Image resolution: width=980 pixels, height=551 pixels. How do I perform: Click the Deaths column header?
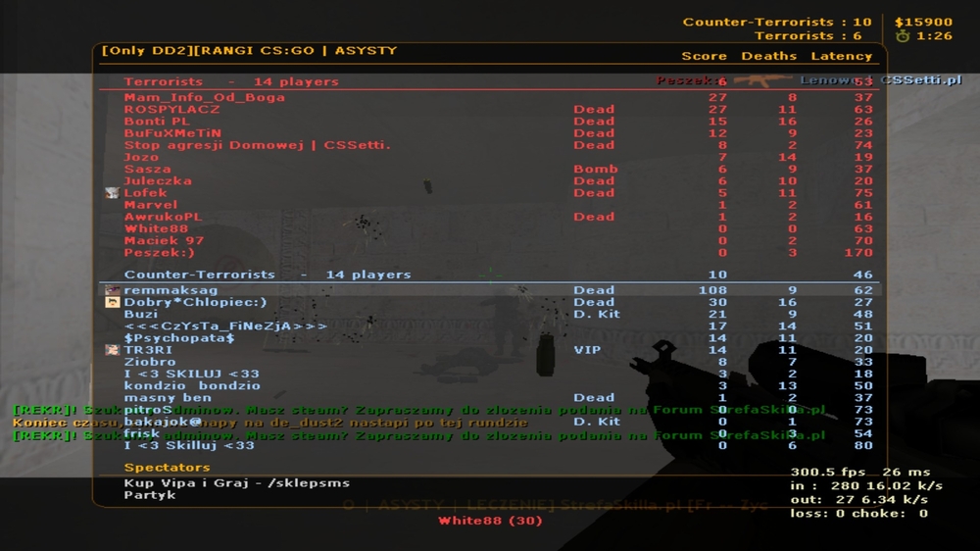click(768, 56)
